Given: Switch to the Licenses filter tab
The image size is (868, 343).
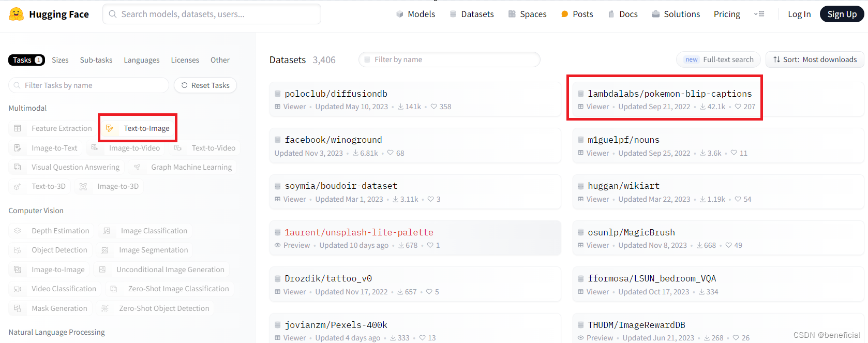Looking at the screenshot, I should [x=185, y=60].
